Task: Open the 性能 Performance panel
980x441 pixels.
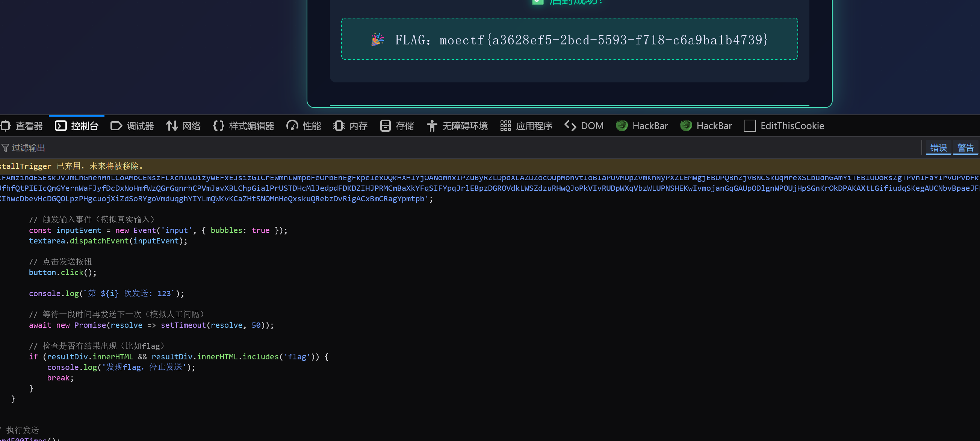Action: 303,126
